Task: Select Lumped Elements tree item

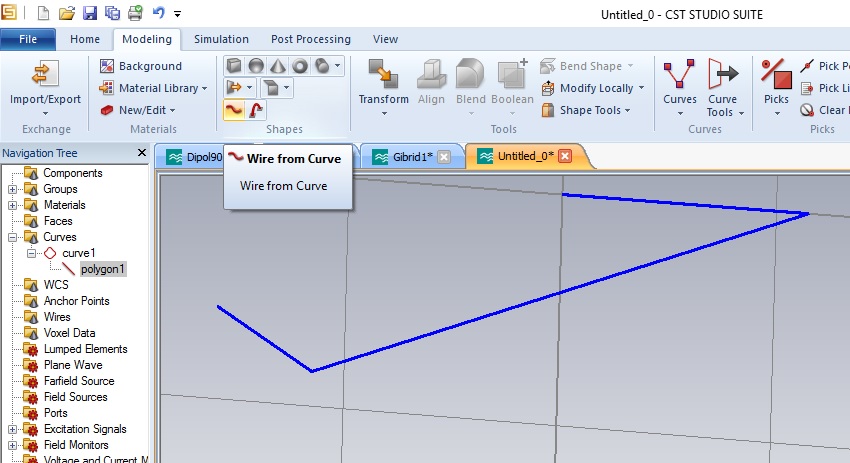Action: point(86,349)
